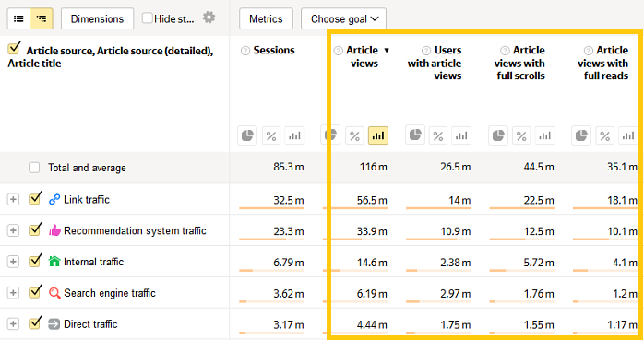The width and height of the screenshot is (644, 340).
Task: Expand the Search engine traffic row
Action: coord(13,293)
